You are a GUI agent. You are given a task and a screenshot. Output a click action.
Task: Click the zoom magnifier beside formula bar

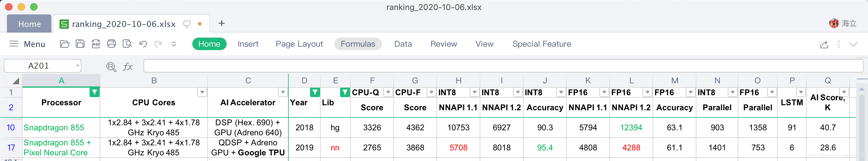coord(111,67)
